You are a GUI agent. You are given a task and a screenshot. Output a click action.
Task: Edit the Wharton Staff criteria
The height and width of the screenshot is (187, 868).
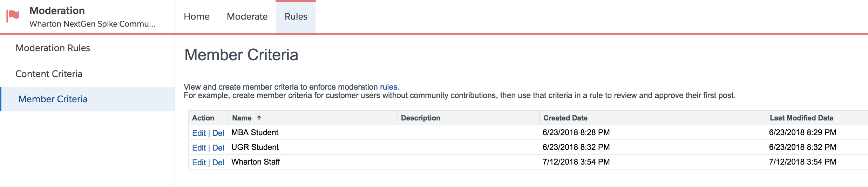[199, 162]
